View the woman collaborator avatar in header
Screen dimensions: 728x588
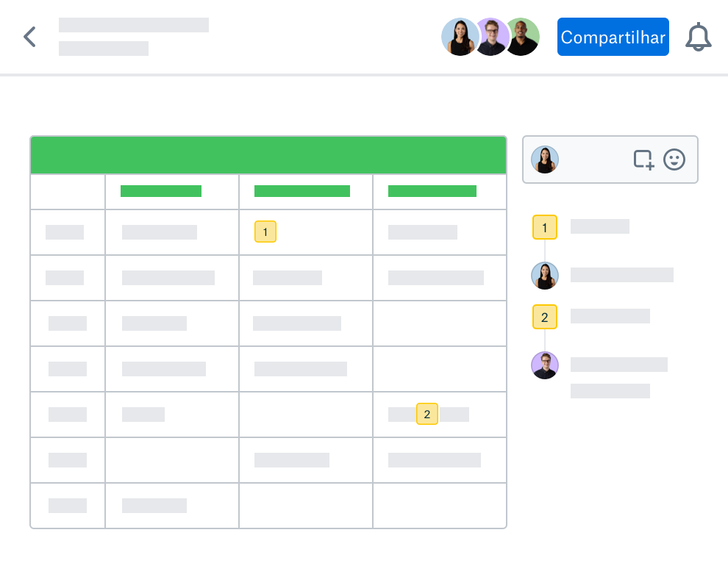tap(460, 37)
